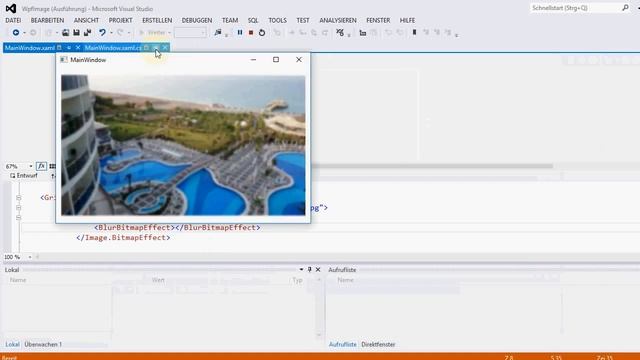Image resolution: width=640 pixels, height=360 pixels.
Task: Click the blurred pool photo in MainWindow
Action: [x=183, y=145]
